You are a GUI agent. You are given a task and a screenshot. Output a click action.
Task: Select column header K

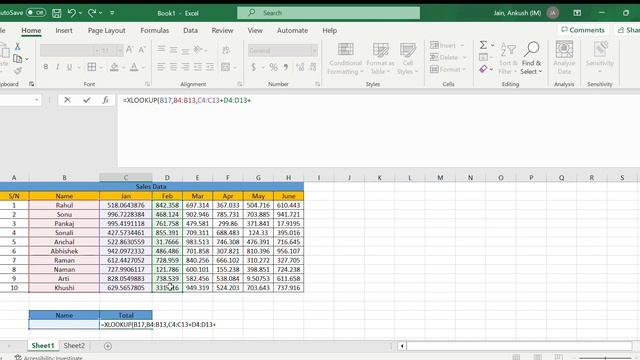click(x=380, y=178)
